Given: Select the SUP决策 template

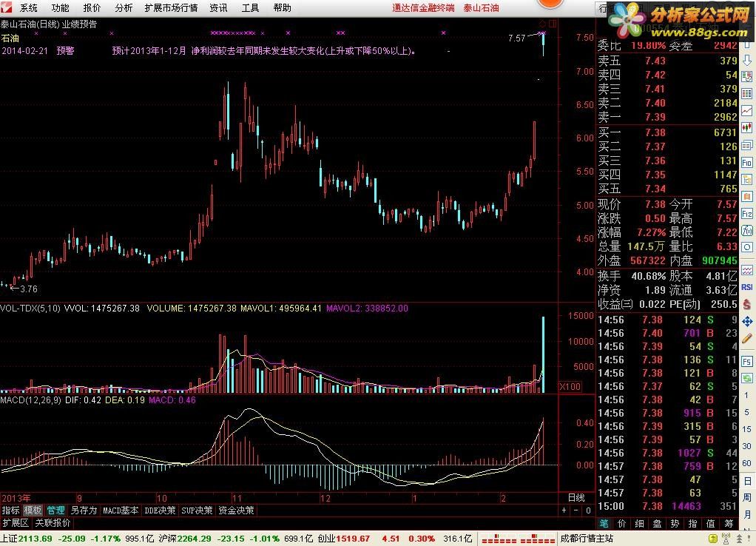Looking at the screenshot, I should click(x=197, y=510).
